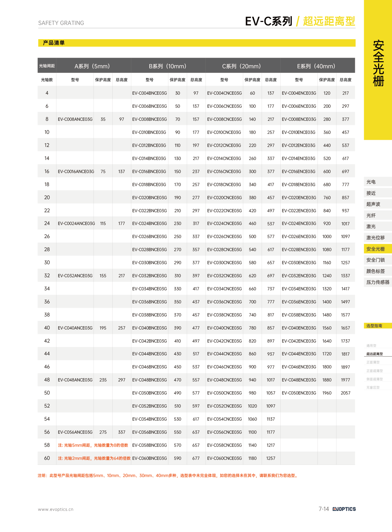This screenshot has height=532, width=392.
Task: Select model EV-C004BNCE03G
Action: pyautogui.click(x=149, y=93)
